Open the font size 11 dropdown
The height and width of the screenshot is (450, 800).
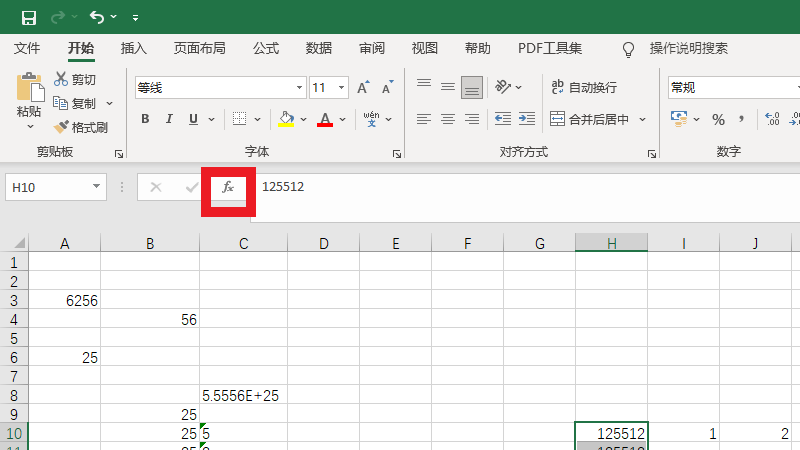click(x=341, y=88)
